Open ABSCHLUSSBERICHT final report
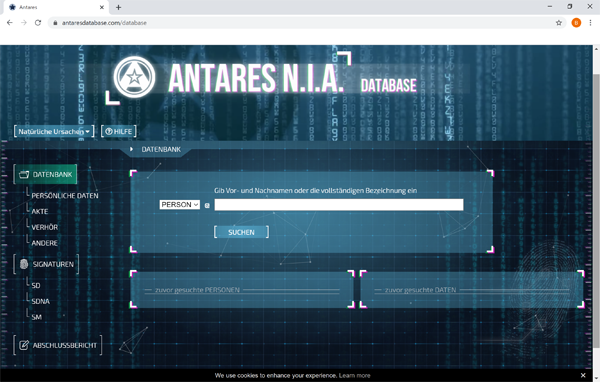This screenshot has width=600, height=382. (x=58, y=345)
